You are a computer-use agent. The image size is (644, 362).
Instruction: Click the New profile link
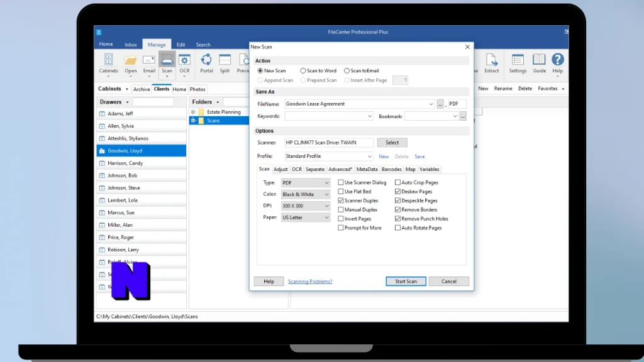tap(384, 156)
